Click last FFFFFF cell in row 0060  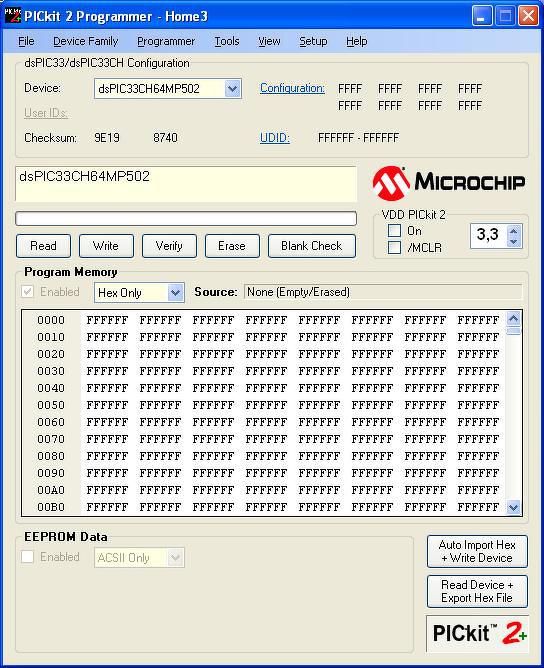(478, 422)
